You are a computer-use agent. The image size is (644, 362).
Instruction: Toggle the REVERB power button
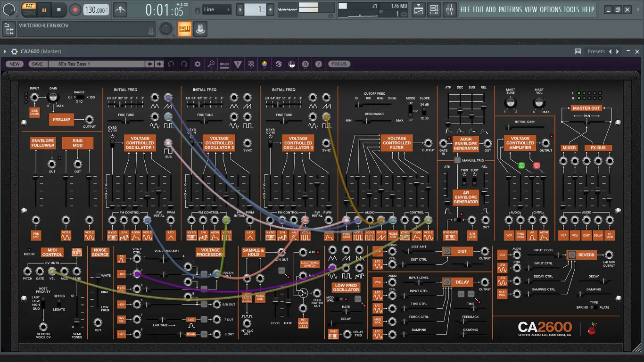[x=572, y=255]
